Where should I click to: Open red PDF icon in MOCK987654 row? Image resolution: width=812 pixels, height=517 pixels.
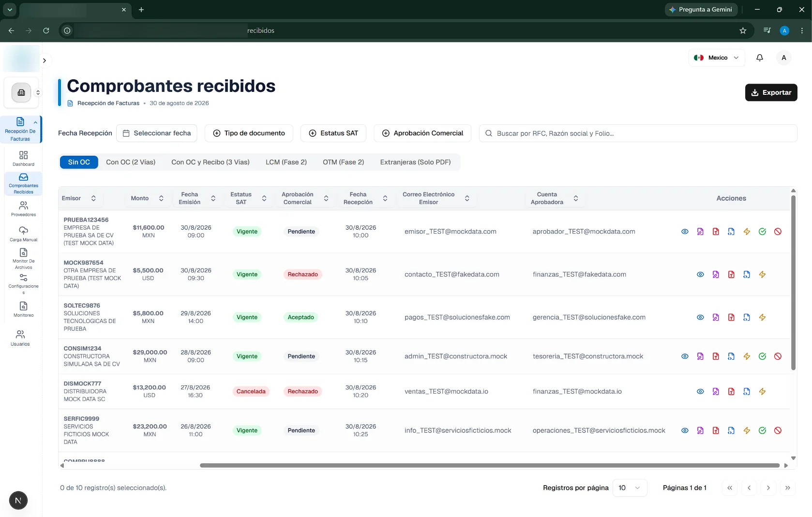pos(731,275)
